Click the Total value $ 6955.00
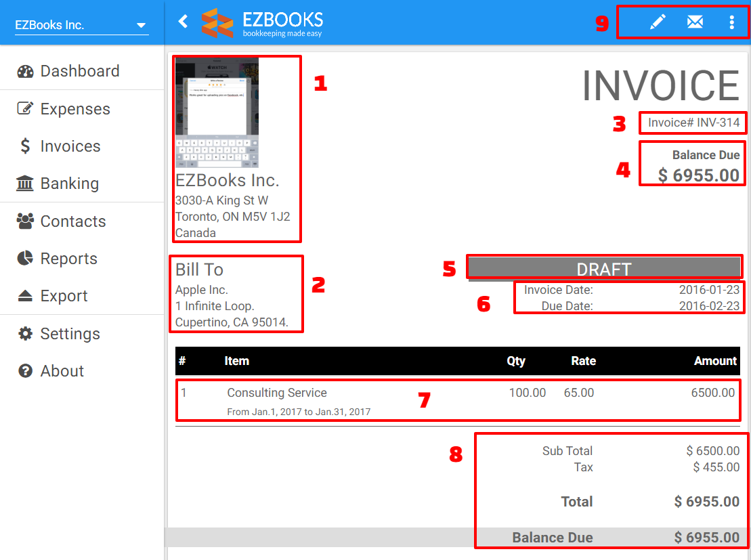 click(x=707, y=502)
